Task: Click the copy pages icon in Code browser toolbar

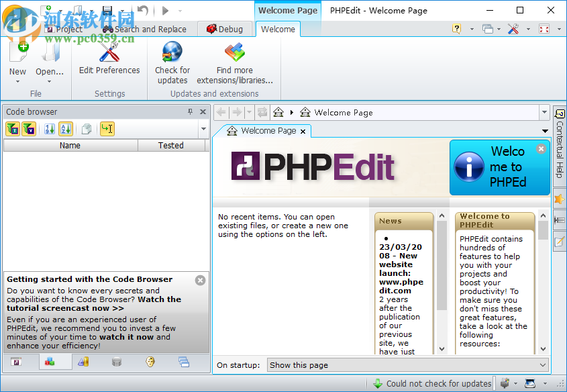Action: (86, 128)
